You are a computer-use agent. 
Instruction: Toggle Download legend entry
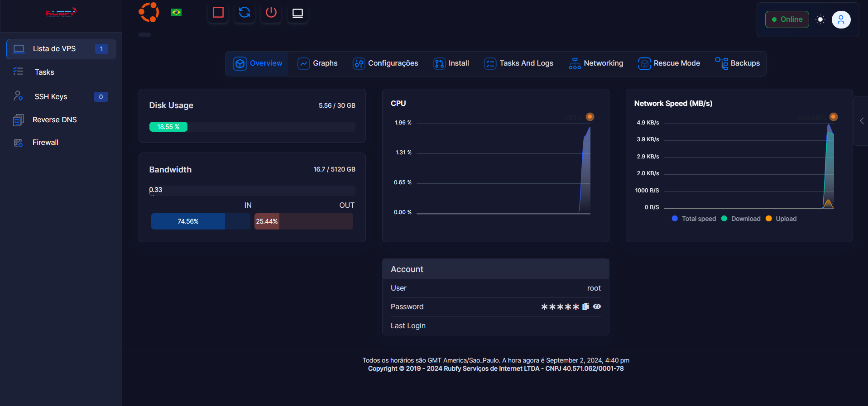741,219
